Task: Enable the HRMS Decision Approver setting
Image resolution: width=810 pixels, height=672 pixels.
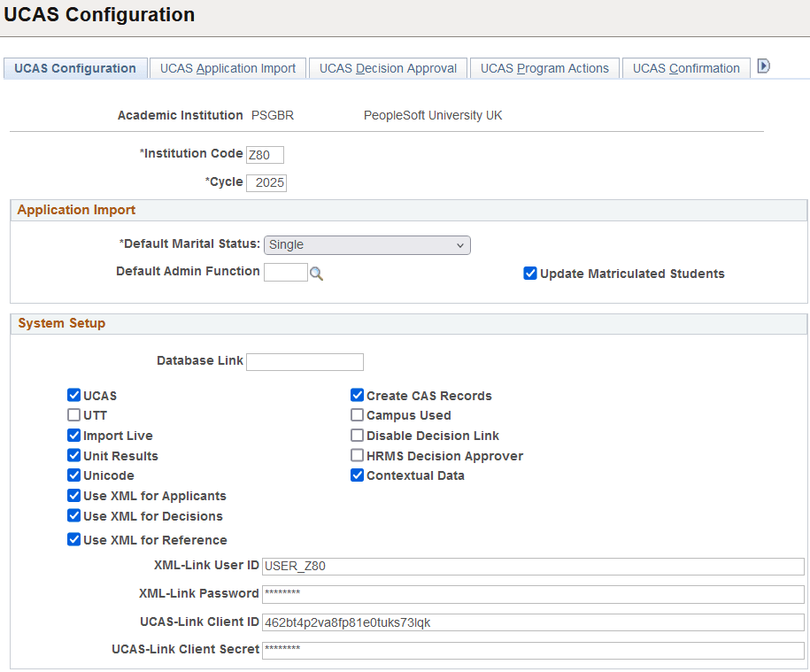Action: pos(357,455)
